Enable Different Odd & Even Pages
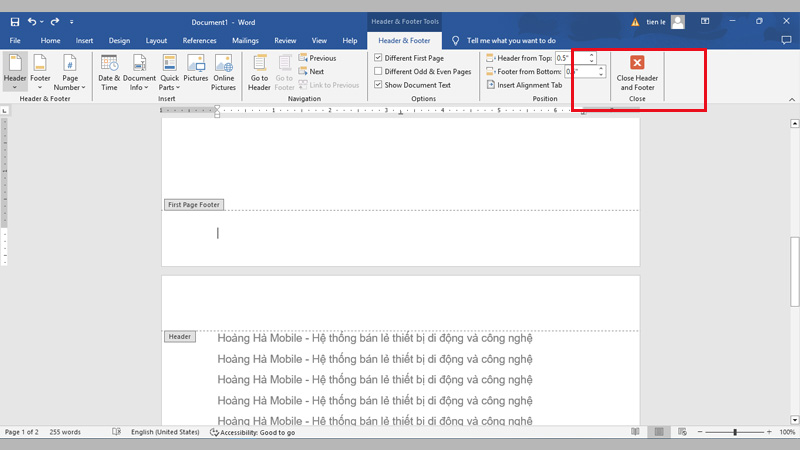This screenshot has width=800, height=450. (378, 72)
